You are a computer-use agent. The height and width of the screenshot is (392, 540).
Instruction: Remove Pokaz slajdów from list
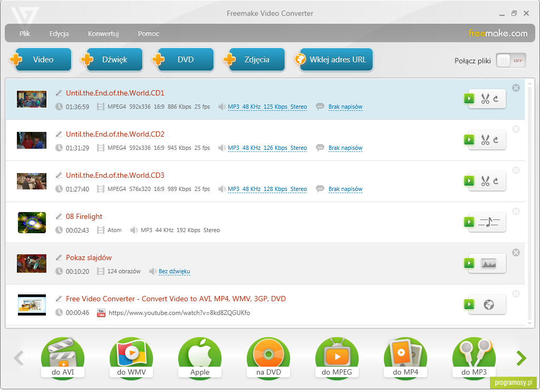(516, 253)
